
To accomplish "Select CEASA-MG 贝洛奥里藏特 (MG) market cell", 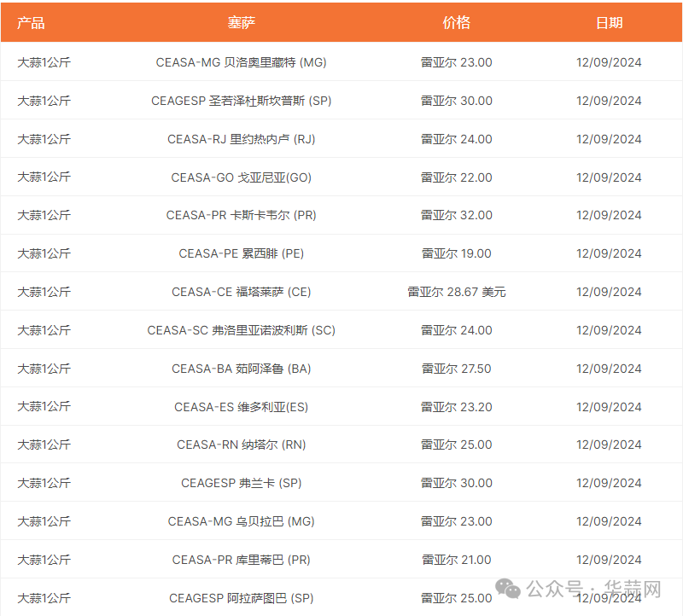I will 242,62.
